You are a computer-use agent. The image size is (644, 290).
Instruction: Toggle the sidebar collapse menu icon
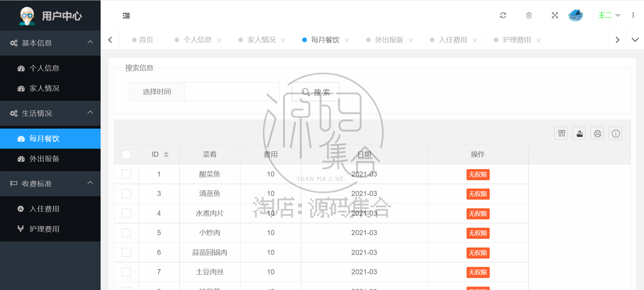click(x=126, y=15)
